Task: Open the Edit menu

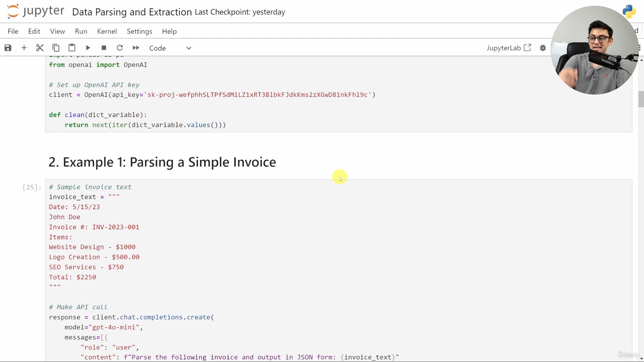Action: [x=34, y=31]
